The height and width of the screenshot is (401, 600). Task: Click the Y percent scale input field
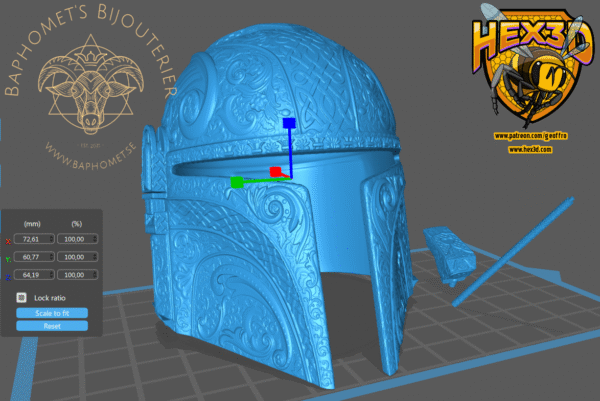point(74,257)
